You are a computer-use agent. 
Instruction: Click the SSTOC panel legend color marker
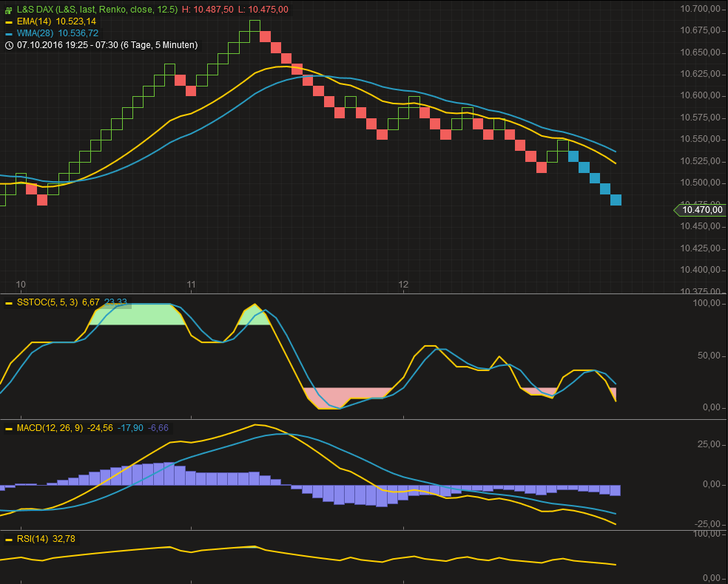click(x=9, y=302)
